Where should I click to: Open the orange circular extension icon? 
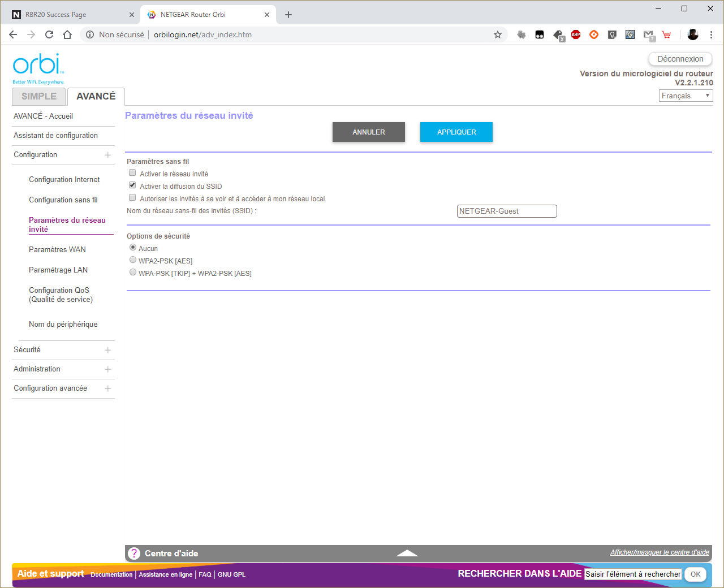594,34
